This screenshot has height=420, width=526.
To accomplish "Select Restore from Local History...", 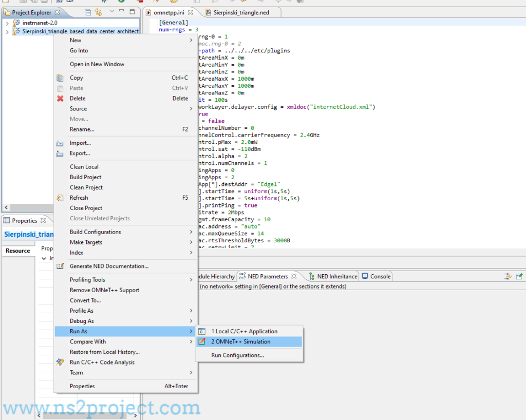I will [126, 352].
